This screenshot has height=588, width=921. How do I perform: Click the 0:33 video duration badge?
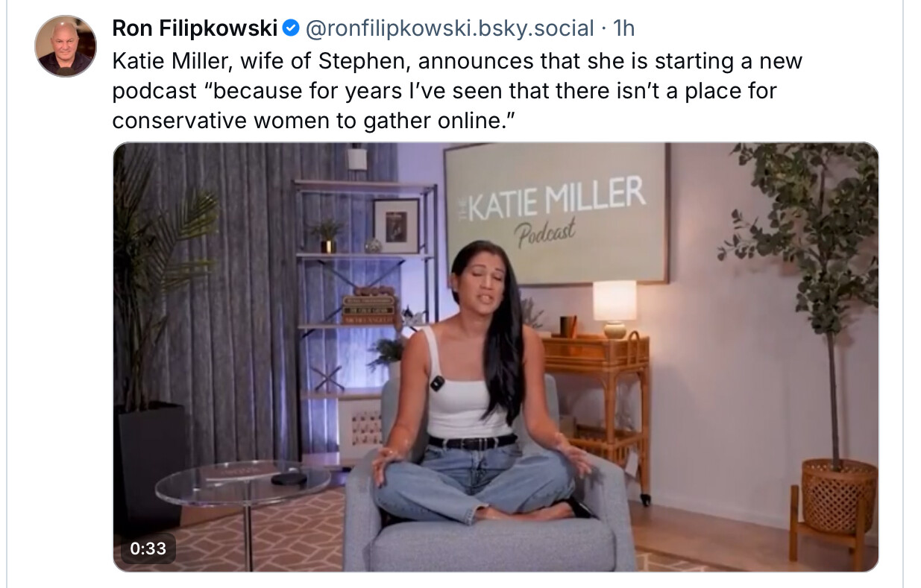pyautogui.click(x=148, y=549)
